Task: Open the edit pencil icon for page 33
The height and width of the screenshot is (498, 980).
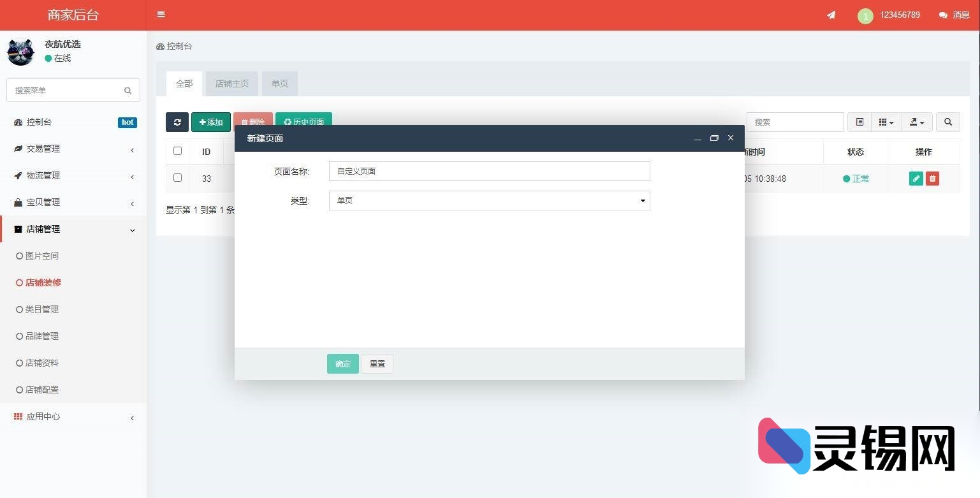Action: click(x=915, y=179)
